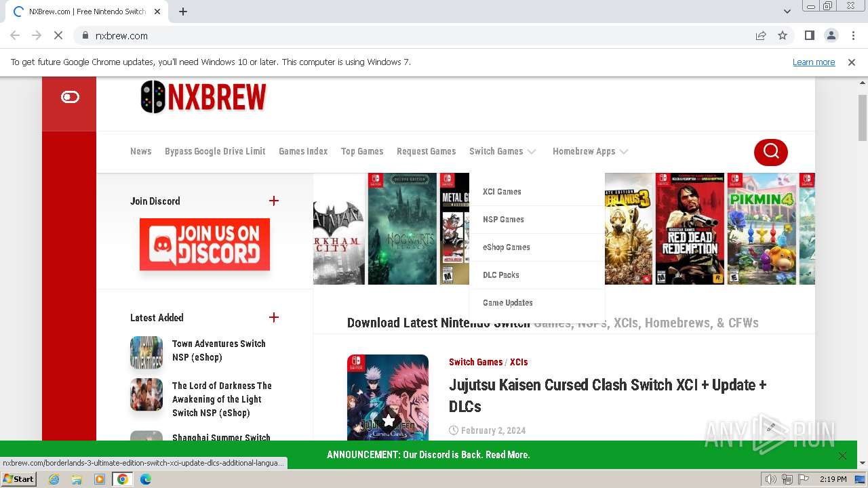Image resolution: width=868 pixels, height=488 pixels.
Task: Go to Top Games
Action: click(362, 151)
